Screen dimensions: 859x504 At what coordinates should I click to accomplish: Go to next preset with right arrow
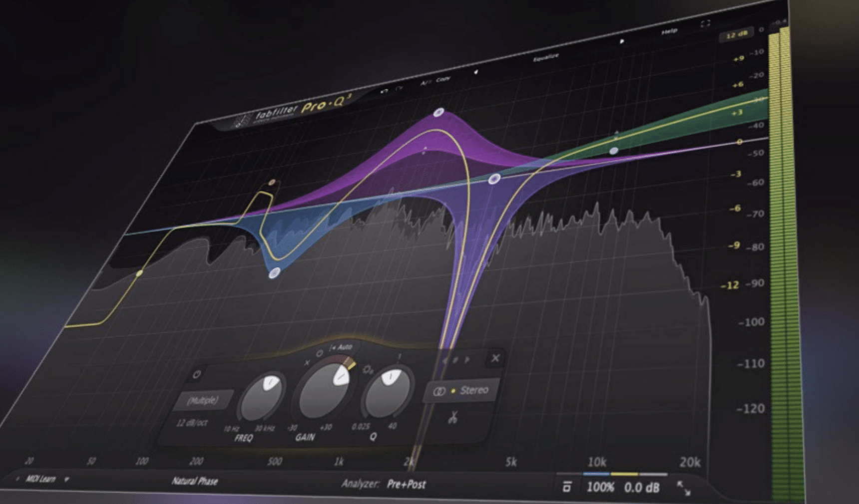(621, 42)
